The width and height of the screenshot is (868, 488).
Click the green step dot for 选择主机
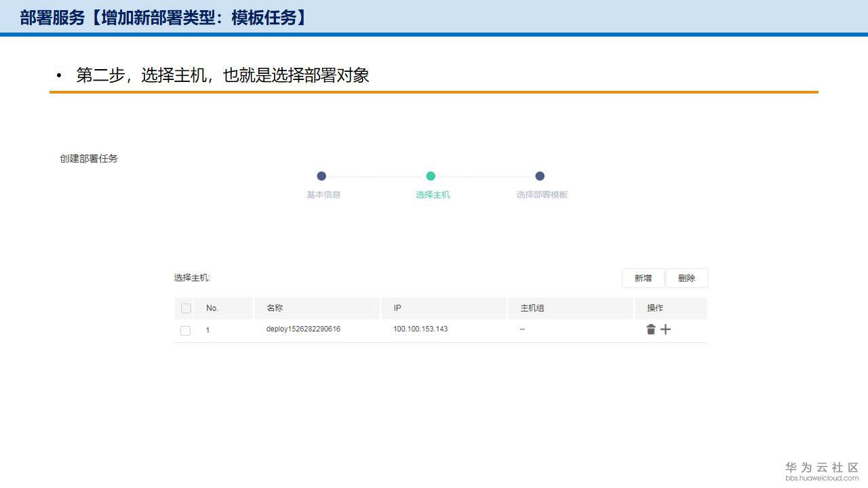click(x=431, y=176)
